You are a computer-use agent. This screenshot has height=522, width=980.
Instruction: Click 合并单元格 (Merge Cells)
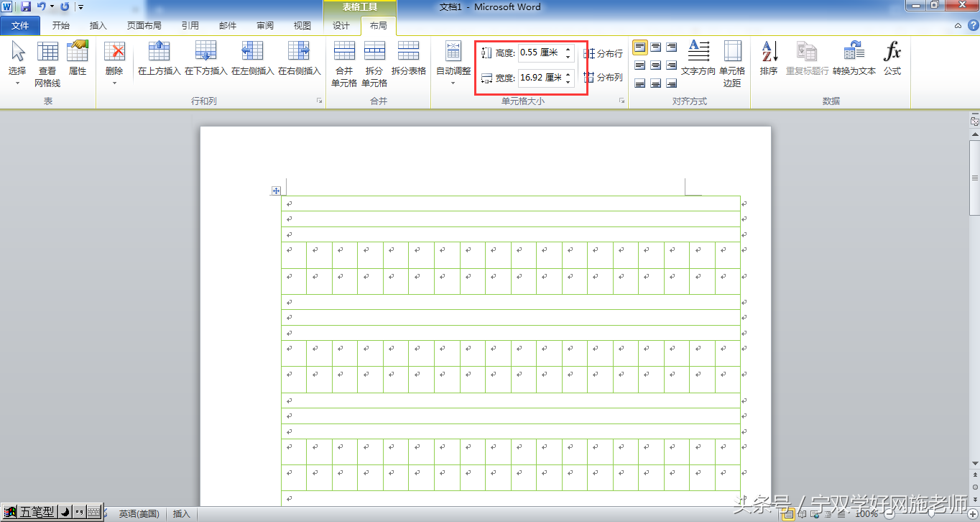344,63
